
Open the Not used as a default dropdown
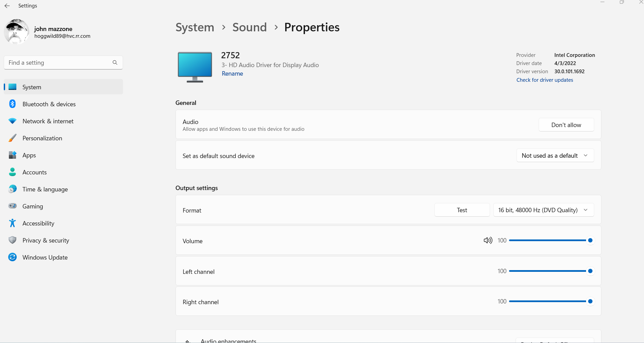coord(555,156)
